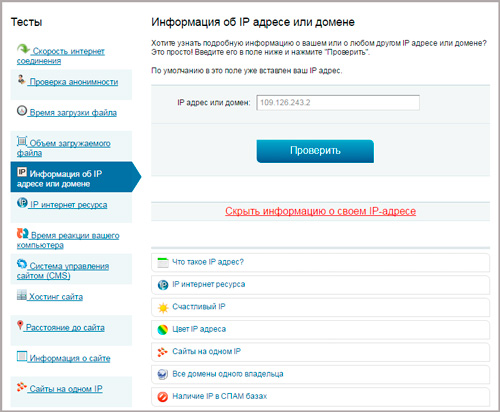Open Хостинг сайта in sidebar

click(56, 297)
